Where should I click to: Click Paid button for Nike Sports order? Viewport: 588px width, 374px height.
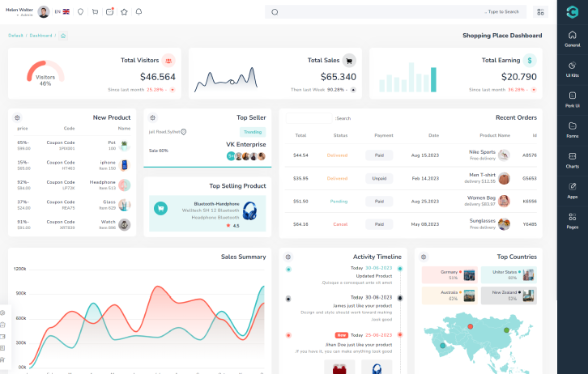coord(378,155)
